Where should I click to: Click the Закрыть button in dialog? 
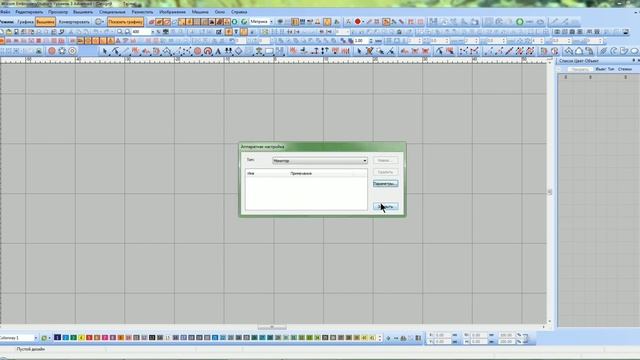pyautogui.click(x=385, y=207)
